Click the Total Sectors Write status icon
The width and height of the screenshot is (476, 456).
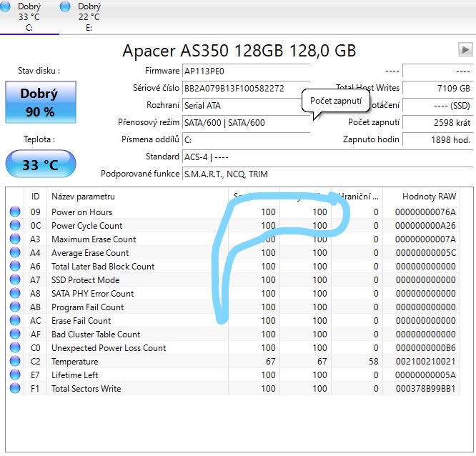tap(15, 389)
